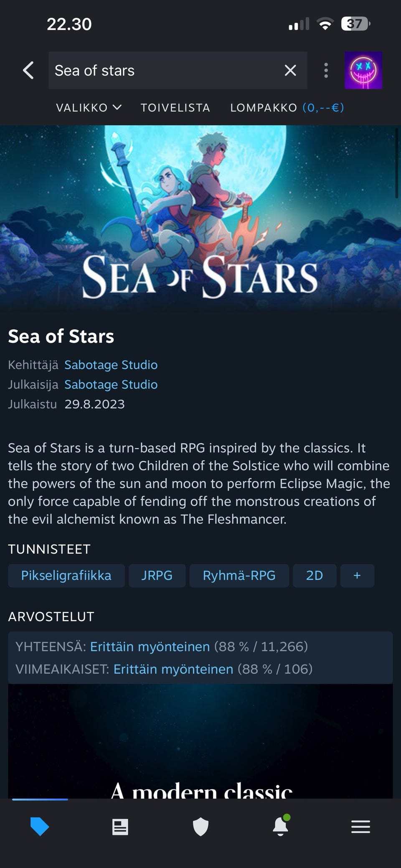Open the three-dot options menu
This screenshot has height=868, width=401.
pyautogui.click(x=326, y=70)
